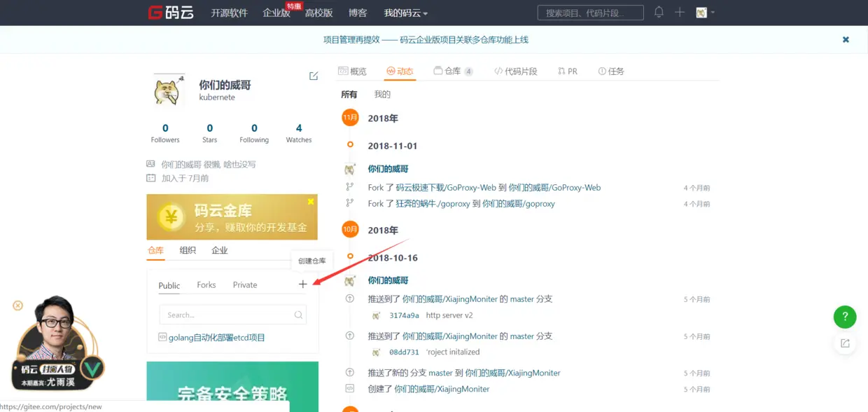Open Stars count
Screen dimensions: 868x412
[210, 133]
